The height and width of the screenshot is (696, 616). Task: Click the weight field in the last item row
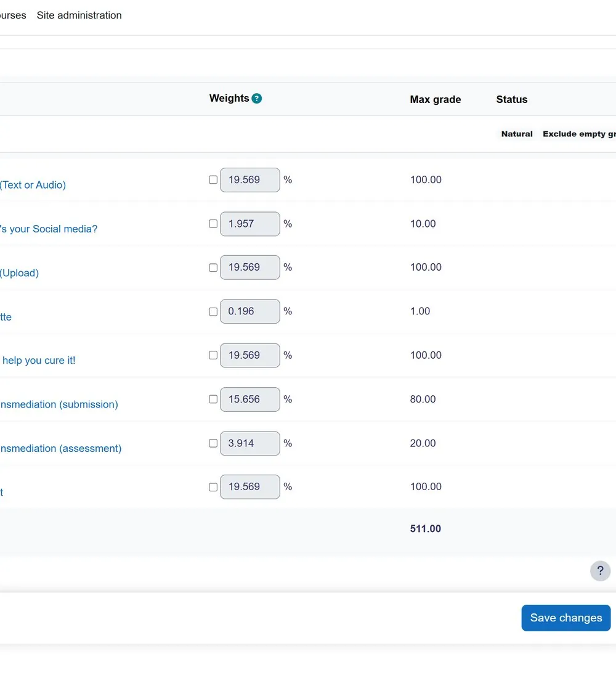pyautogui.click(x=249, y=487)
